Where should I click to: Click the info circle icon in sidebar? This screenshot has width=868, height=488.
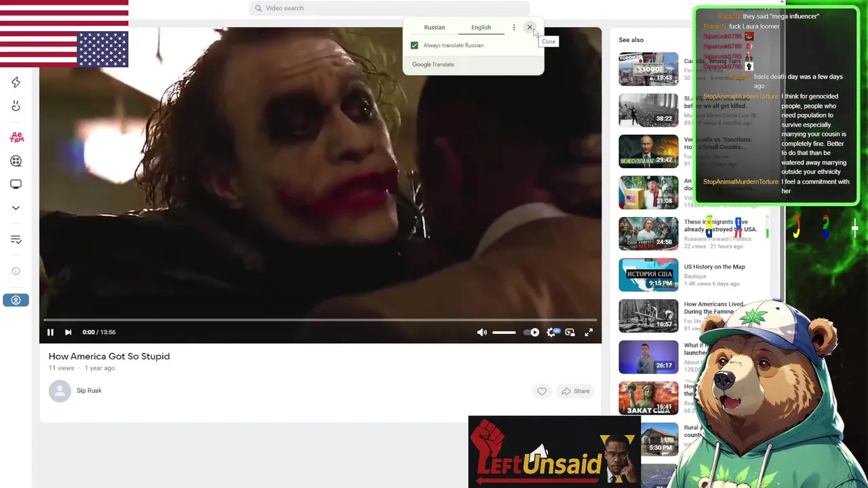16,271
